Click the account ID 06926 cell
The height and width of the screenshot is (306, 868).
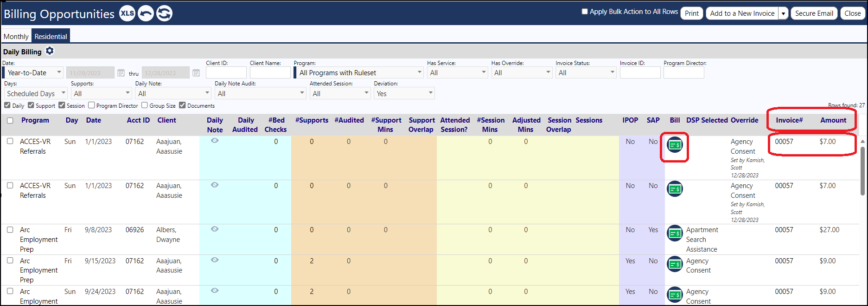(x=135, y=229)
